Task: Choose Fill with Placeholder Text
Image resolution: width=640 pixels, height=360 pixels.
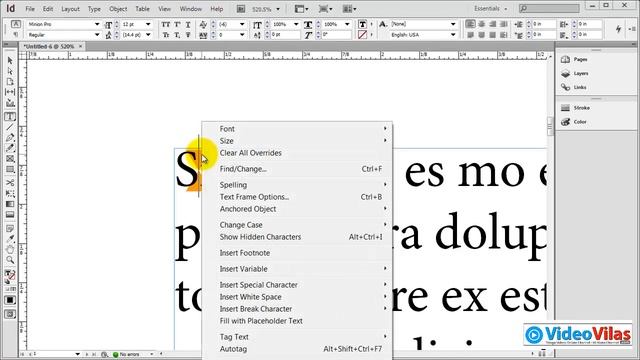Action: [x=297, y=321]
